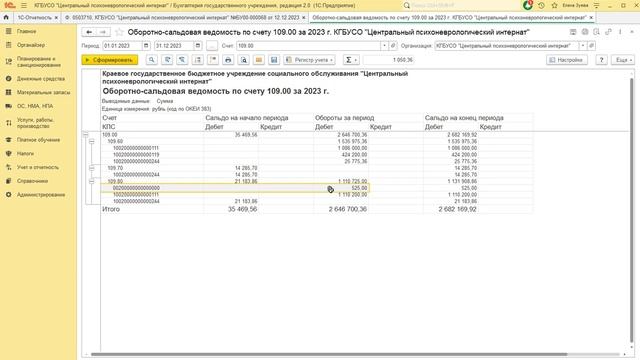The width and height of the screenshot is (640, 360).
Task: Open favorites star in the title bar
Action: coord(554,6)
